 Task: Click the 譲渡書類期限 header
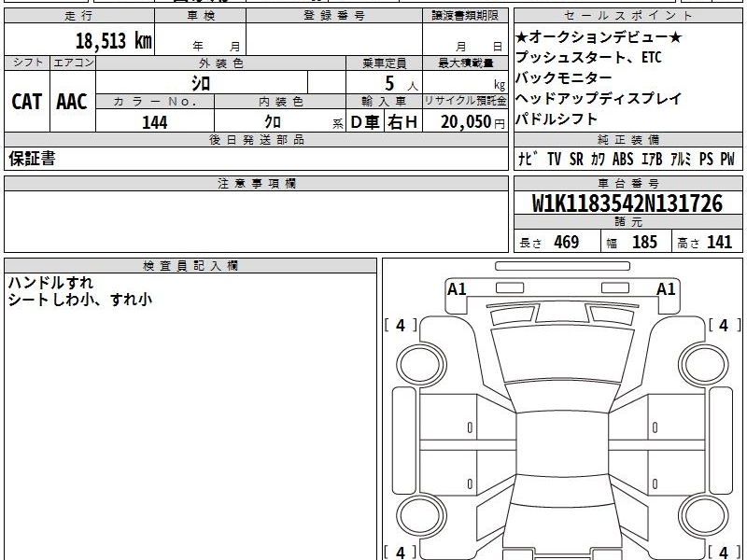tap(465, 16)
